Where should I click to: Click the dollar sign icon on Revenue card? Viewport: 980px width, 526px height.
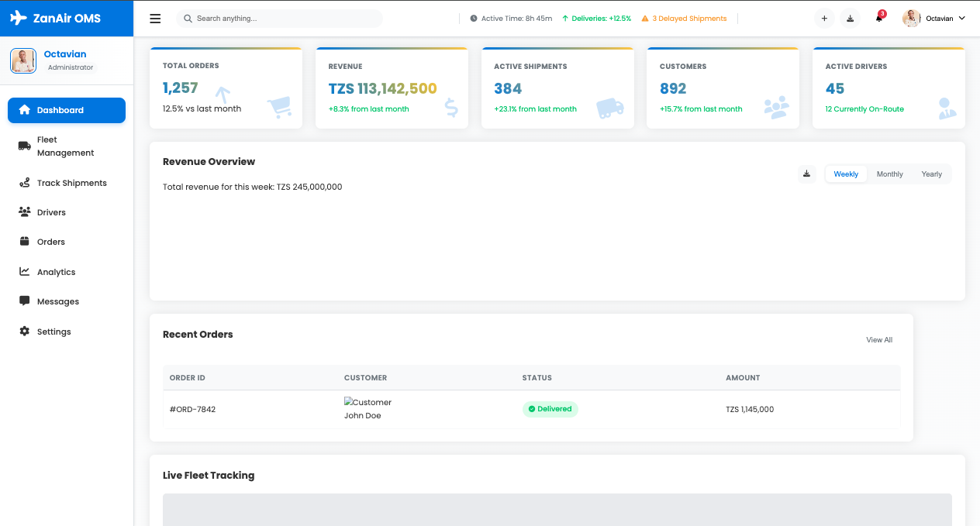coord(451,108)
